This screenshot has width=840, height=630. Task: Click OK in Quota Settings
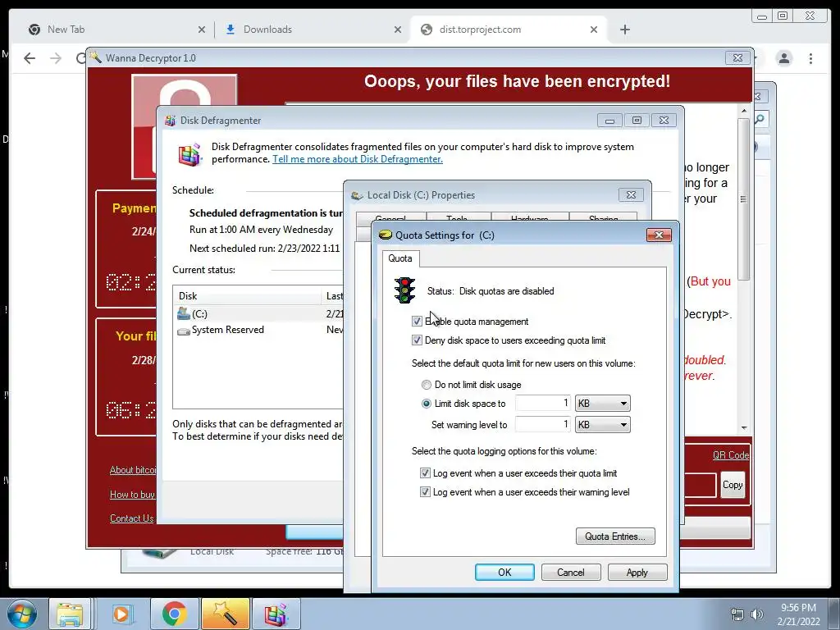pos(504,572)
